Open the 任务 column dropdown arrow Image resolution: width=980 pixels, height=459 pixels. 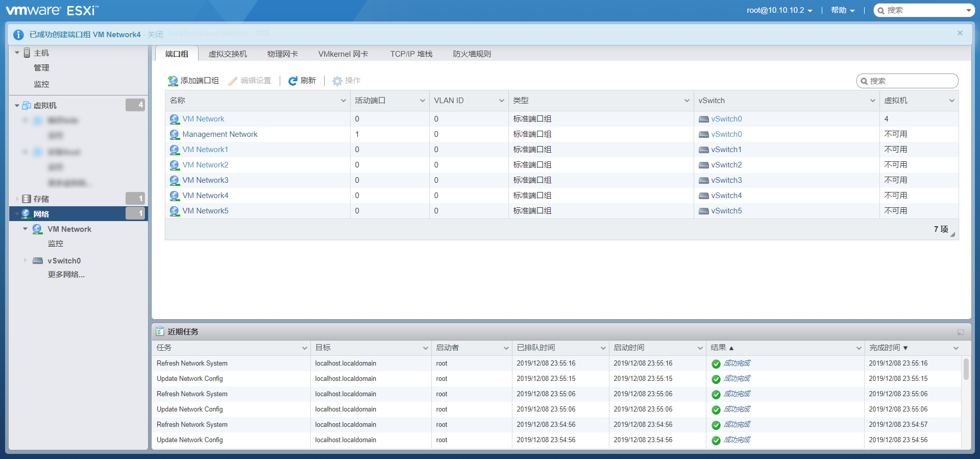tap(305, 348)
